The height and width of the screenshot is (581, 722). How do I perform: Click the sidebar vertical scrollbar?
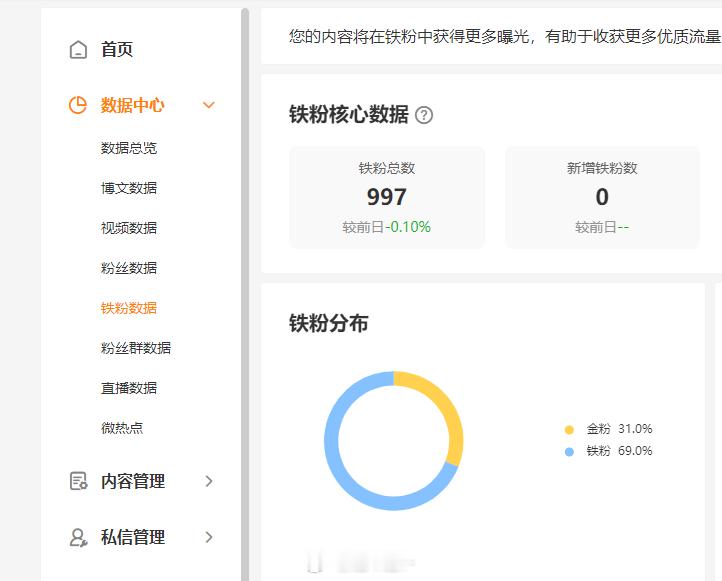245,295
